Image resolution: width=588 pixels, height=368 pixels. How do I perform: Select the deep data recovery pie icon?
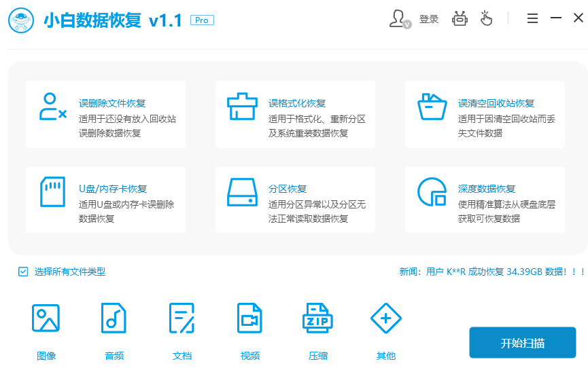[x=432, y=192]
